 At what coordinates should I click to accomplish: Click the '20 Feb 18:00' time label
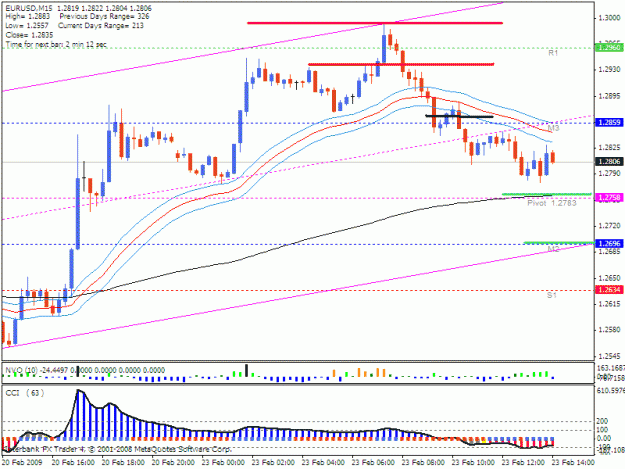[123, 463]
